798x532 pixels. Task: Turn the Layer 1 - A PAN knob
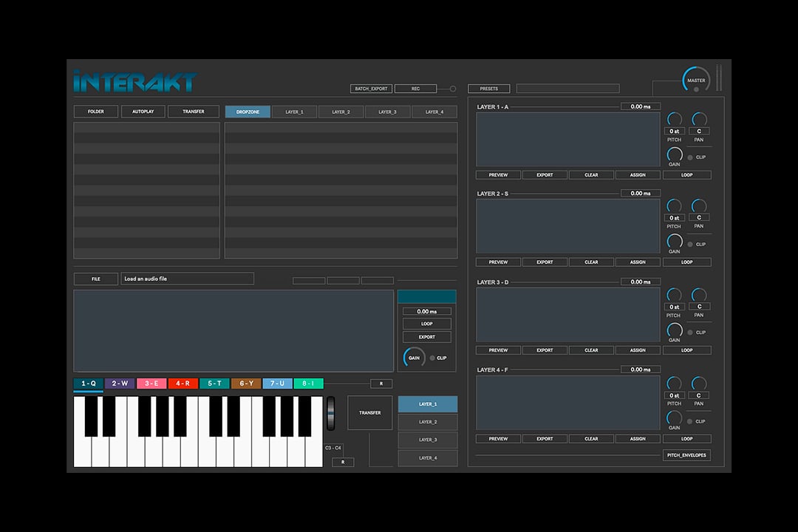699,119
